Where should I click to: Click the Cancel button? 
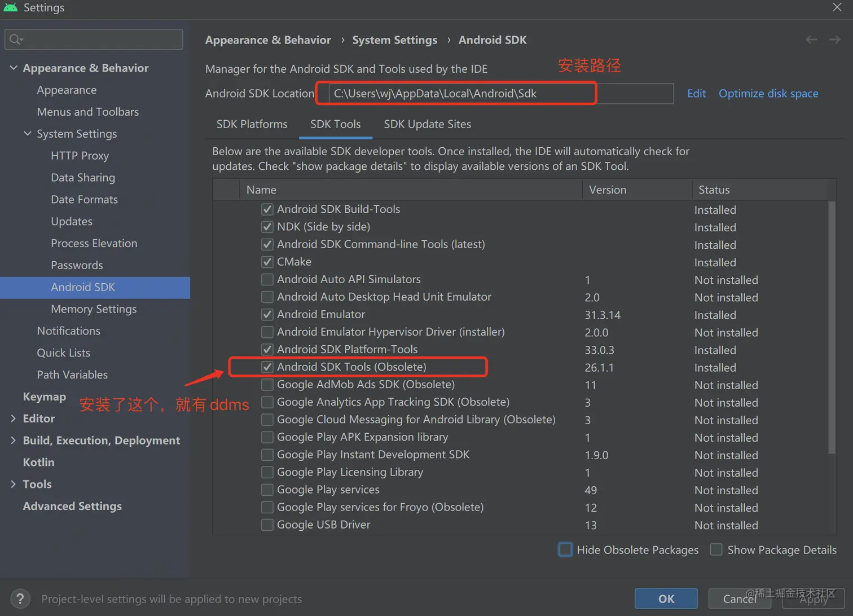point(740,599)
